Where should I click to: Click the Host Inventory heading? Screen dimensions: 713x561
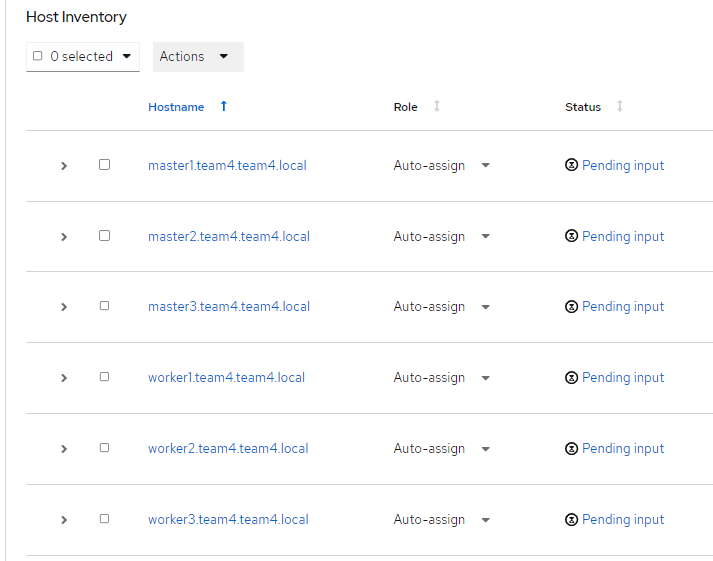(x=76, y=17)
